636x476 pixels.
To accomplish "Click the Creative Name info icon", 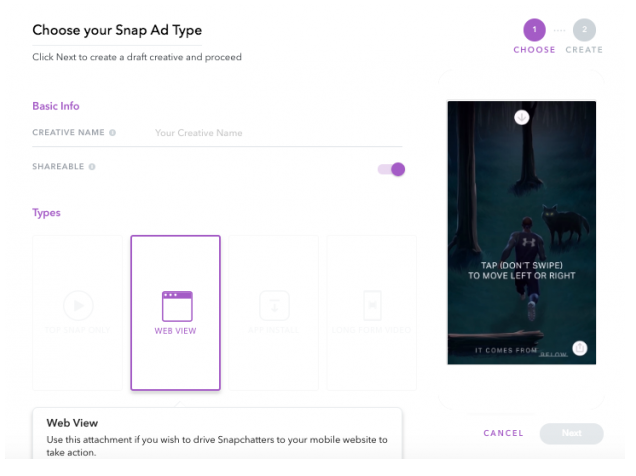I will (112, 133).
